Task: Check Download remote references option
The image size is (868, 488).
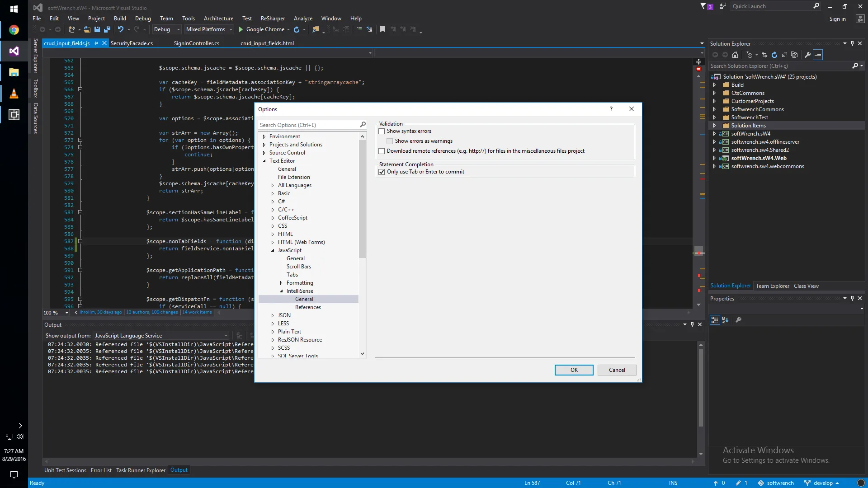Action: 382,151
